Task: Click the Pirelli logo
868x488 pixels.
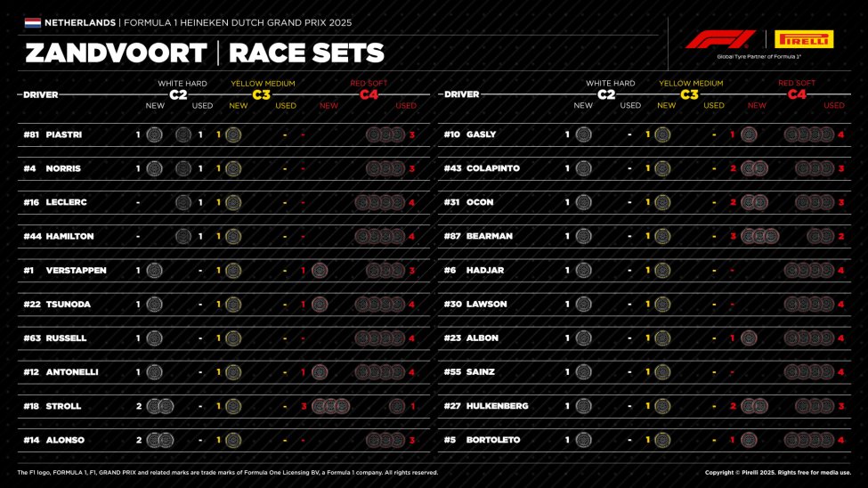Action: (804, 39)
